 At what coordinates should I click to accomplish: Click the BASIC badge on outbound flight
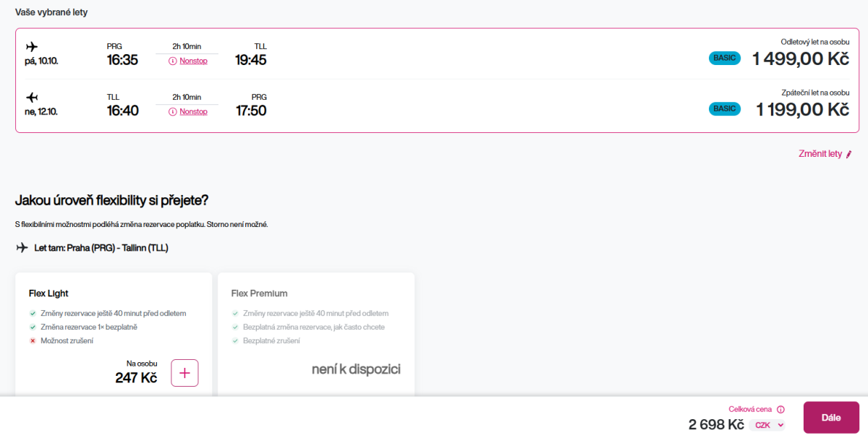(724, 59)
